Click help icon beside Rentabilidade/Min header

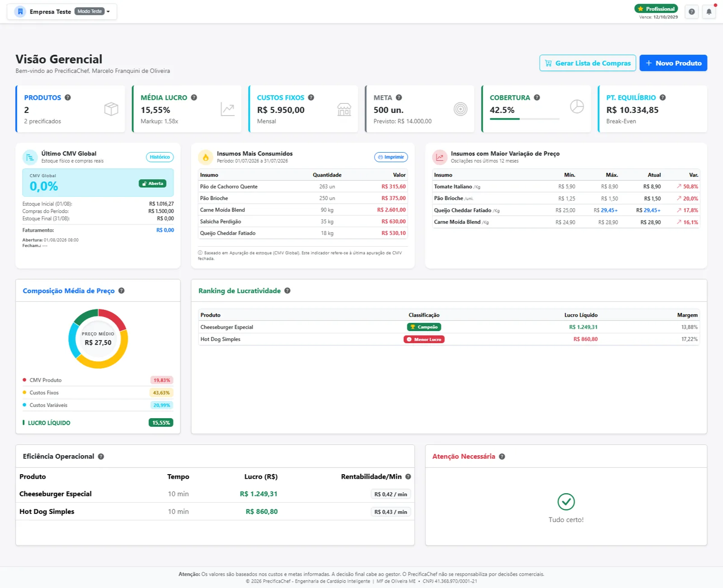[408, 477]
